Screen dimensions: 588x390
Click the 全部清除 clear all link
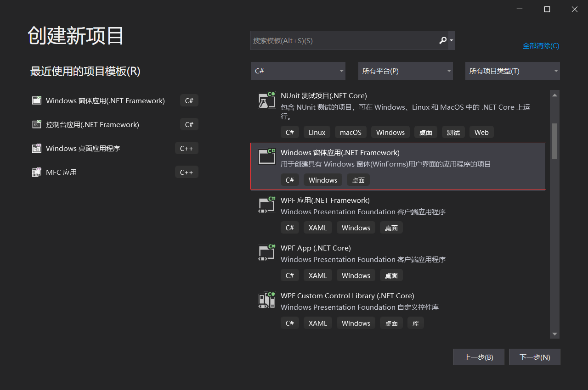(541, 46)
